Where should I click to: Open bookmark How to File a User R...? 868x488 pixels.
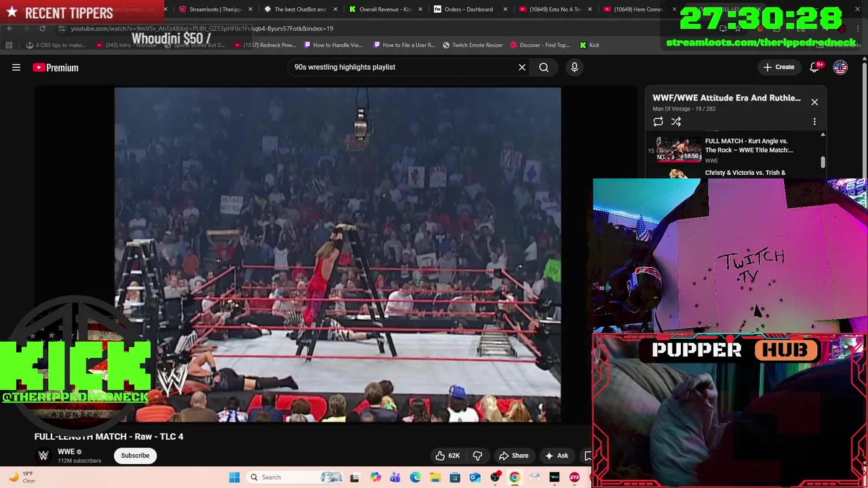pos(404,45)
